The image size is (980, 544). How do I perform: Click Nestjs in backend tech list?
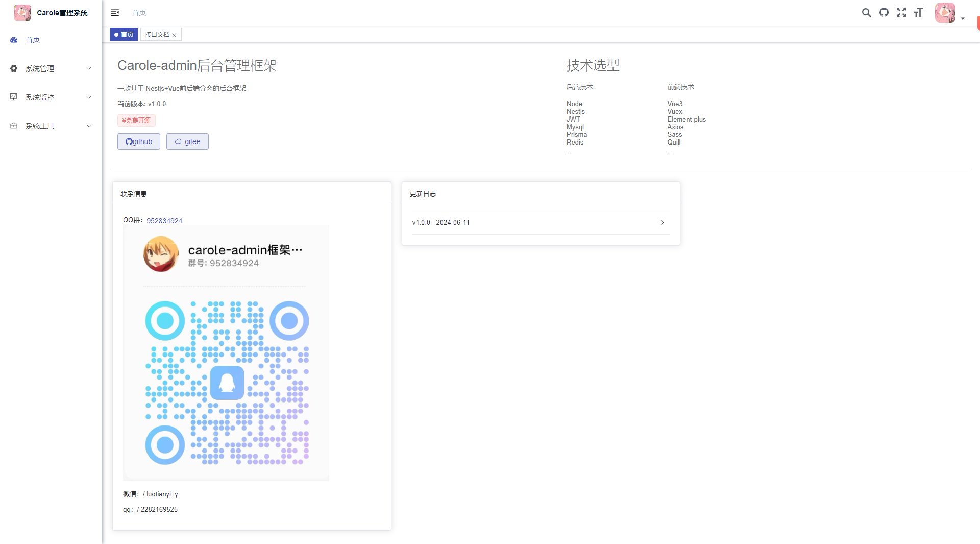pos(576,111)
